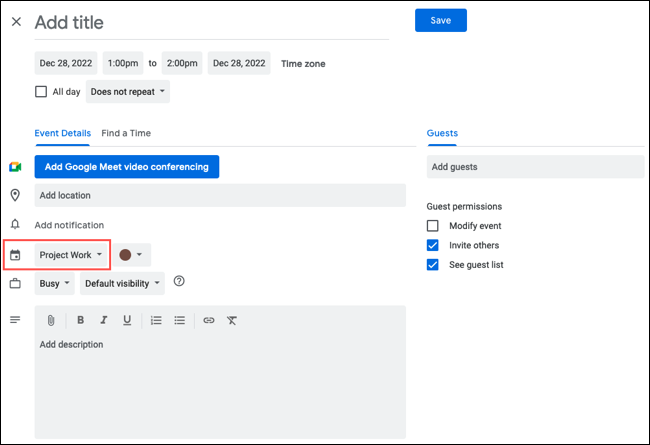Viewport: 650px width, 445px height.
Task: Check the Modify event permission
Action: (432, 226)
